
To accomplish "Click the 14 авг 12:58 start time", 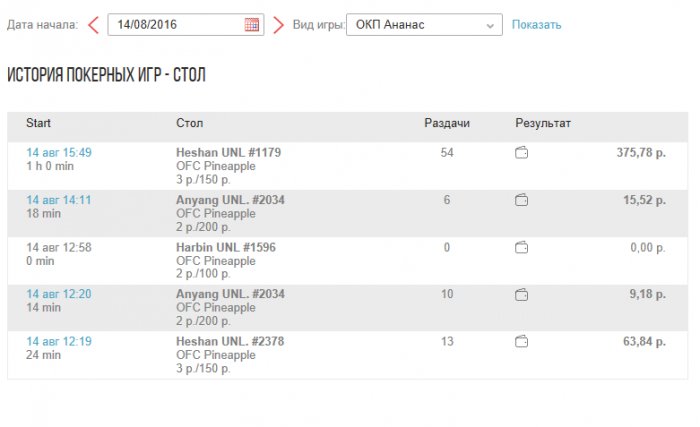I will coord(59,247).
